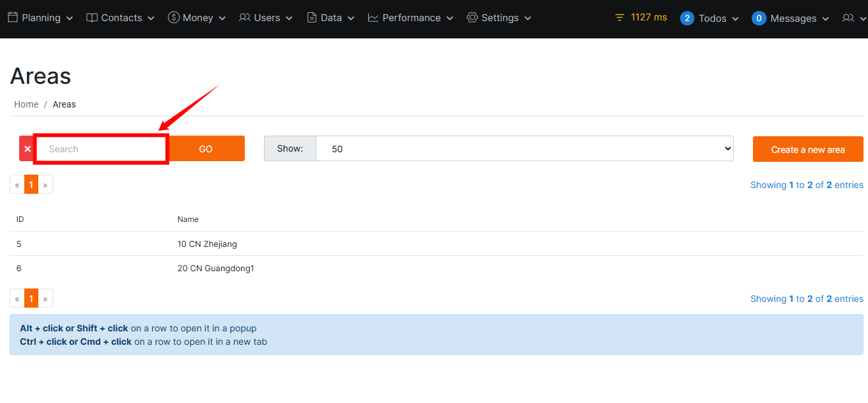Open the Users menu
This screenshot has width=868, height=403.
click(266, 18)
